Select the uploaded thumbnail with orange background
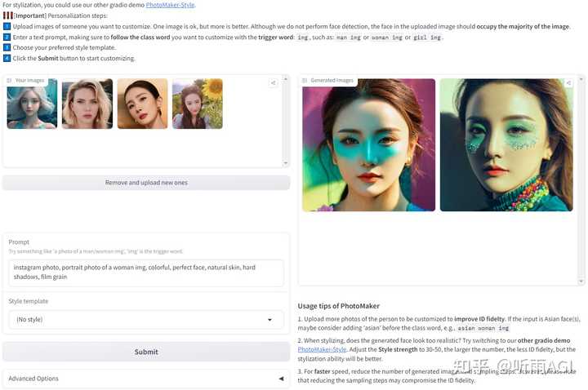Image resolution: width=588 pixels, height=390 pixels. click(x=142, y=104)
